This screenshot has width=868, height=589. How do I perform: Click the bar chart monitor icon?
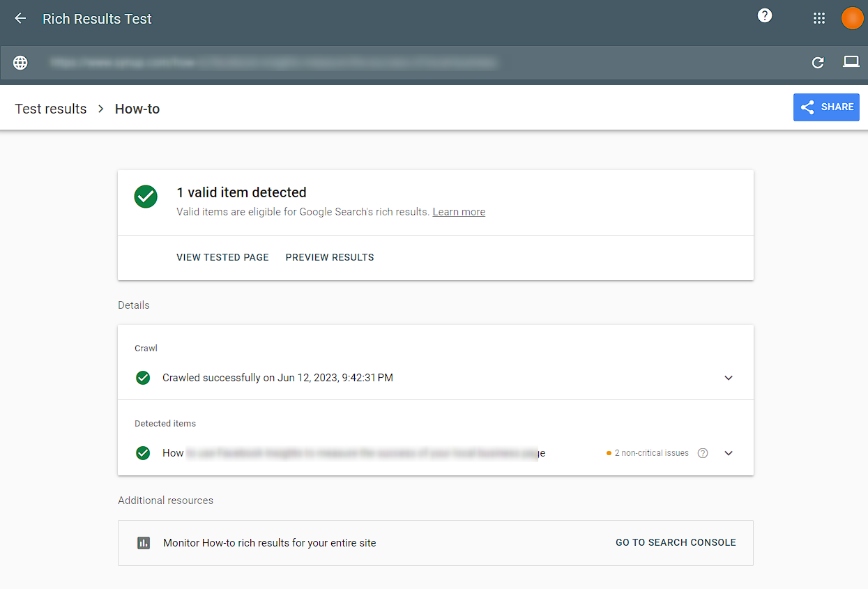click(x=144, y=543)
